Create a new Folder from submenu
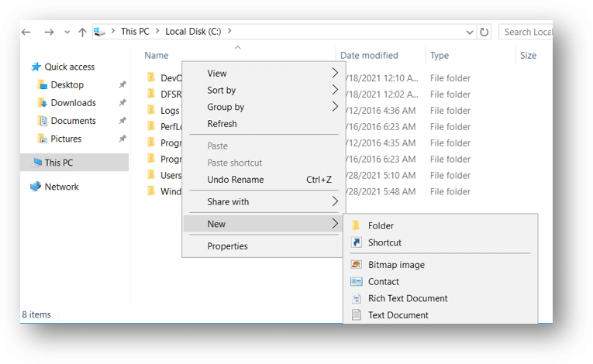 coord(440,225)
